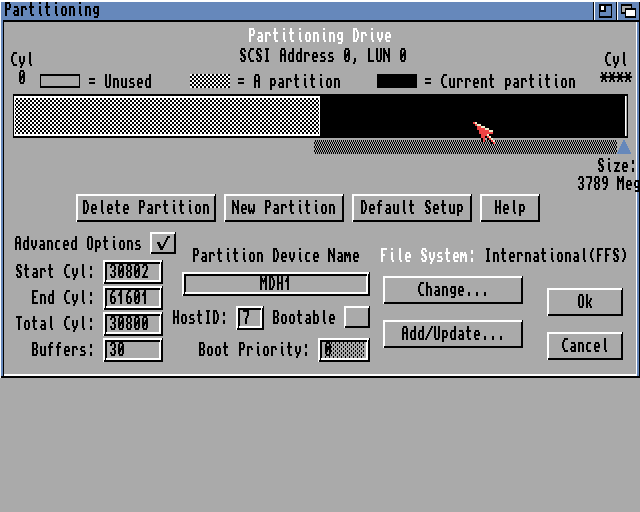Image resolution: width=640 pixels, height=512 pixels.
Task: Click the Start Cyl input field
Action: 133,272
